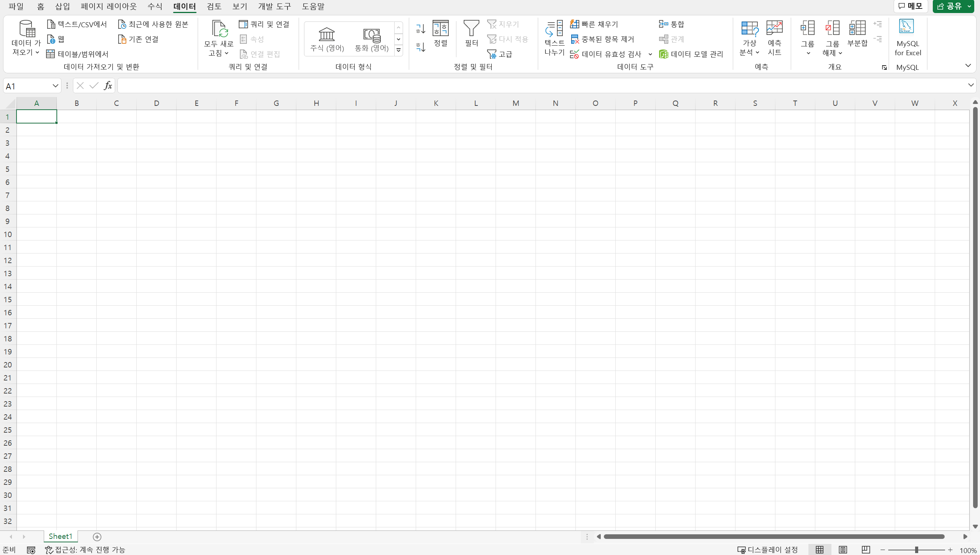The image size is (980, 555).
Task: Click the horizontal scrollbar thumb
Action: tap(773, 536)
